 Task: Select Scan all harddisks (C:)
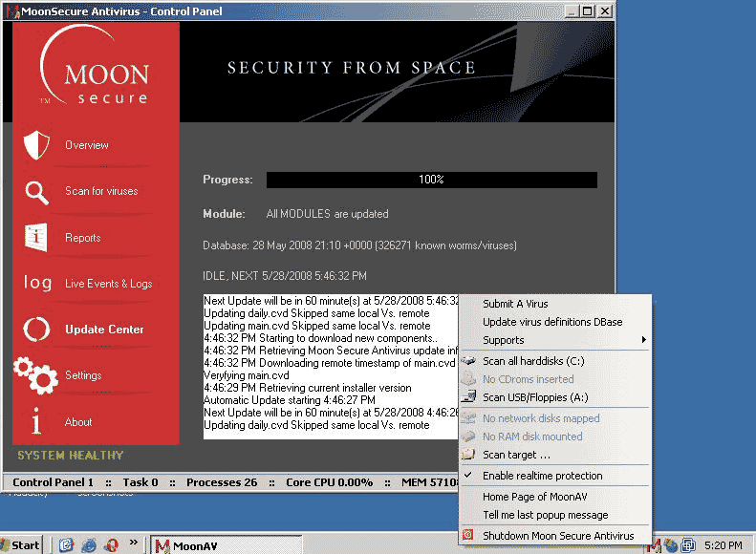point(555,361)
